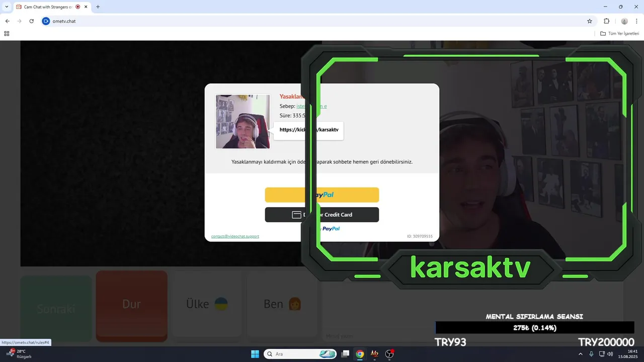Bookmark this page with the star icon

[x=590, y=21]
